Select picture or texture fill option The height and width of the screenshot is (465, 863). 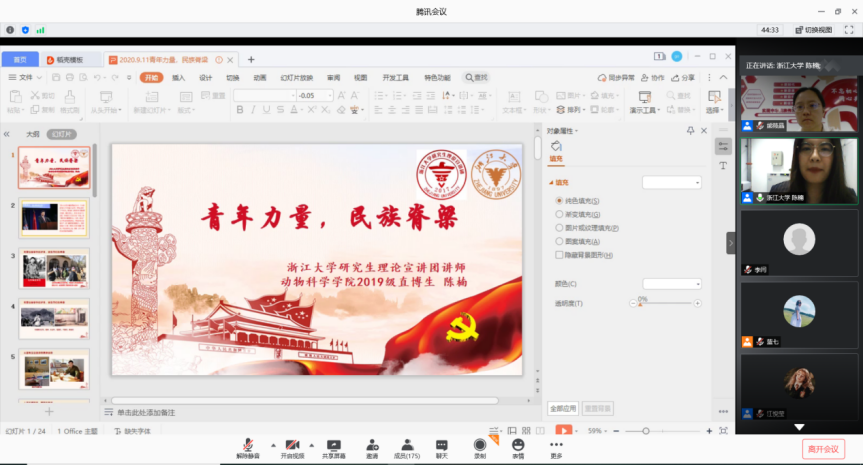click(559, 228)
